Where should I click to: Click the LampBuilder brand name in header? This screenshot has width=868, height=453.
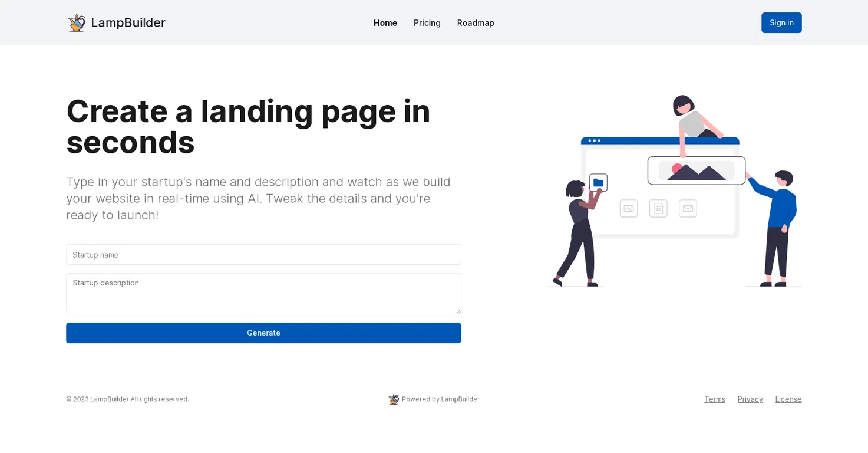click(128, 22)
